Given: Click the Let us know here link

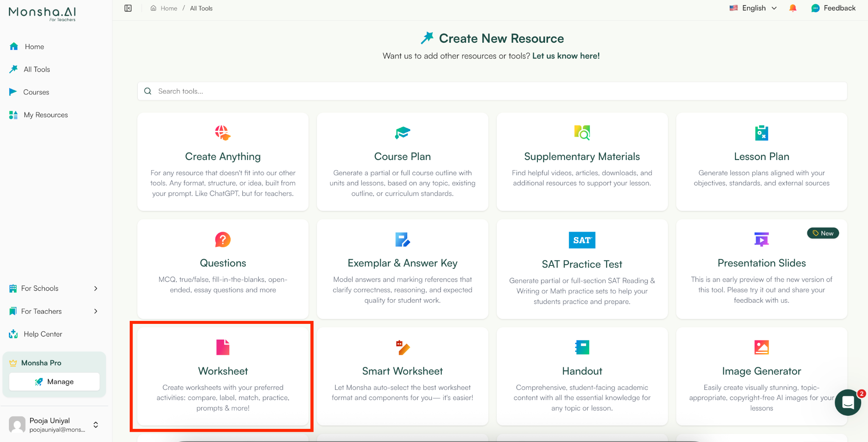Looking at the screenshot, I should click(566, 55).
